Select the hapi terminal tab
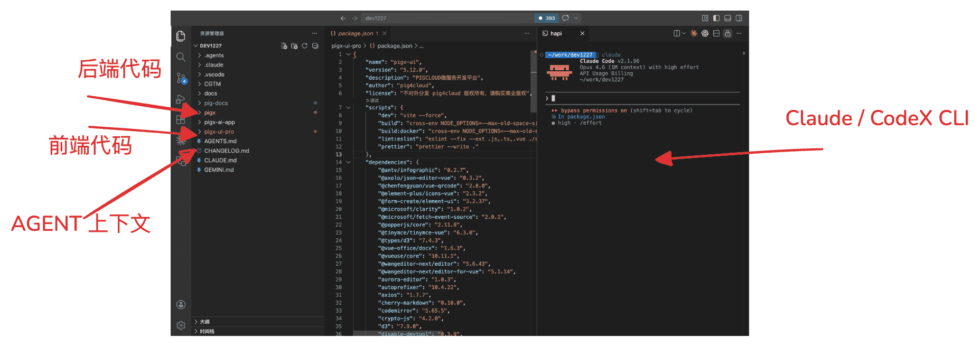The height and width of the screenshot is (346, 980). coord(556,33)
